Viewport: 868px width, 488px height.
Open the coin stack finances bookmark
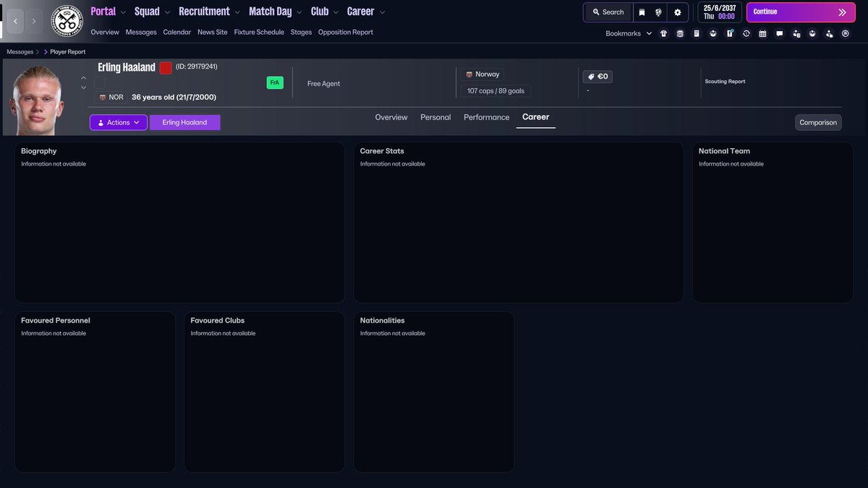(x=680, y=33)
